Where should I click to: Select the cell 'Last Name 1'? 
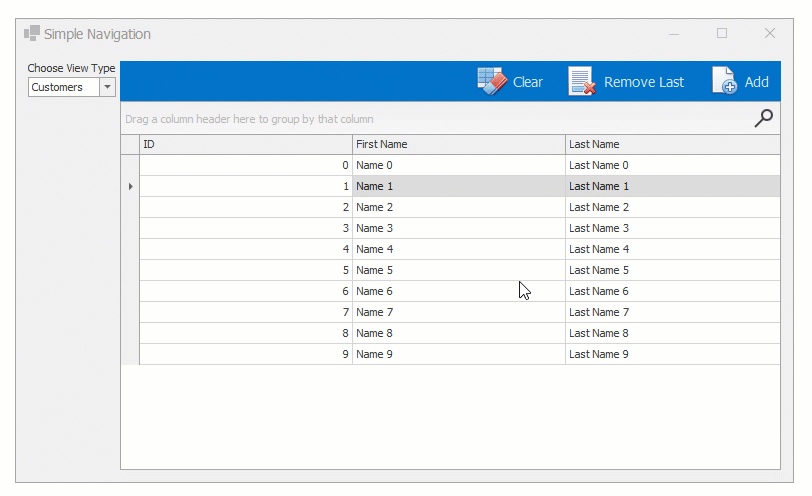(x=673, y=186)
